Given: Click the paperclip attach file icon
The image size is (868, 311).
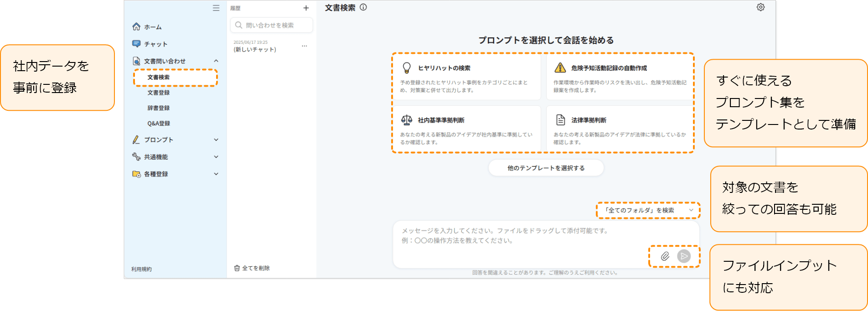Looking at the screenshot, I should coord(665,256).
